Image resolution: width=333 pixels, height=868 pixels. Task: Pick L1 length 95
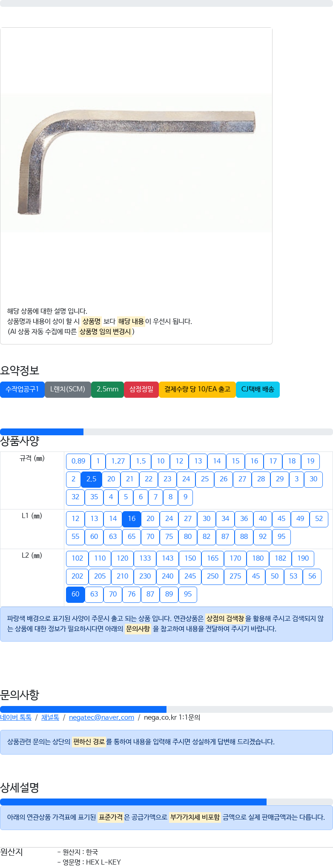[281, 537]
